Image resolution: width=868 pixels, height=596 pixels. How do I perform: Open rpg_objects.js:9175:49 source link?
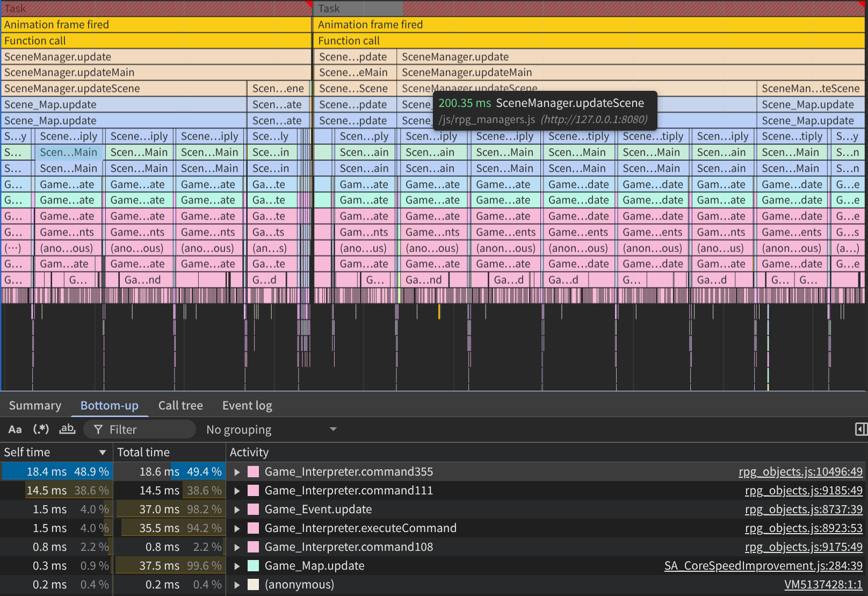pyautogui.click(x=804, y=547)
